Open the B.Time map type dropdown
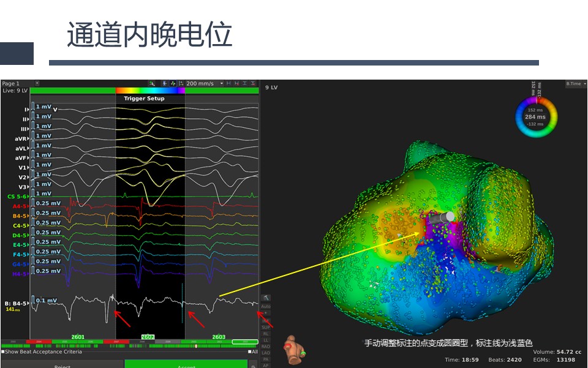The image size is (588, 368). [576, 83]
